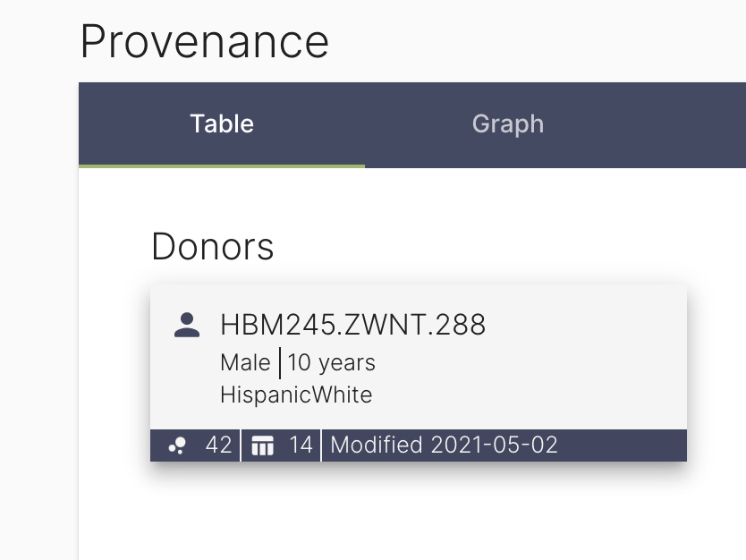The width and height of the screenshot is (746, 560).
Task: Click the person silhouette beside HBM245.ZWNT.288
Action: [x=187, y=324]
